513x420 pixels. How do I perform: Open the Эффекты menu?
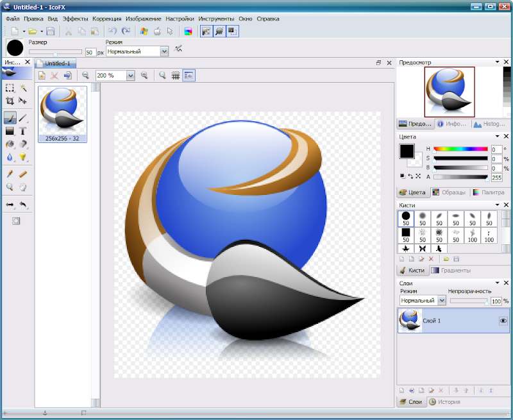pyautogui.click(x=75, y=19)
